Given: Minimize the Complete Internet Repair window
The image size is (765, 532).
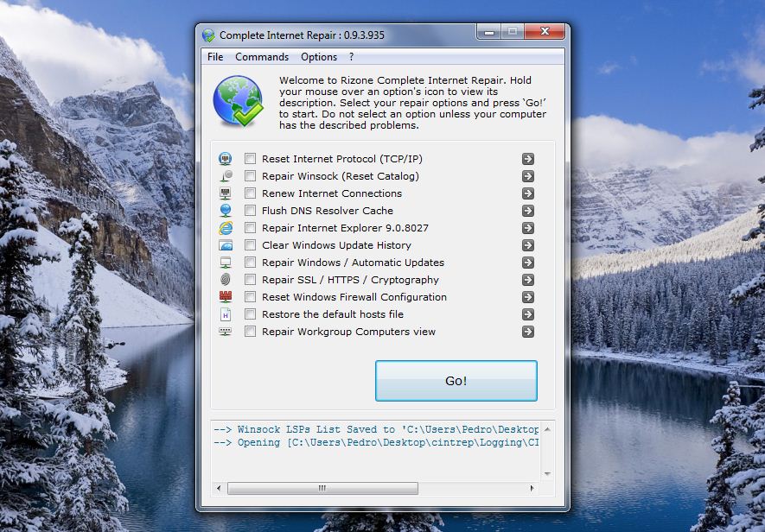Looking at the screenshot, I should tap(489, 32).
